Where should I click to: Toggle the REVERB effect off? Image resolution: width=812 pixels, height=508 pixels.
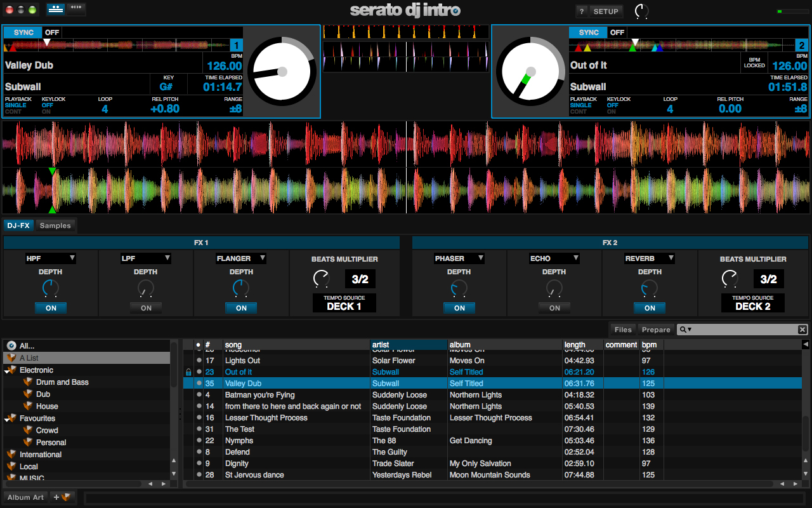coord(649,308)
